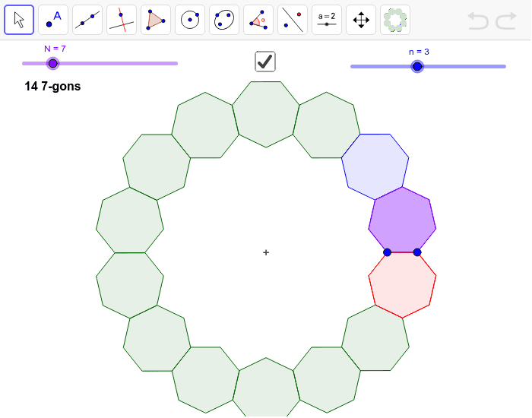This screenshot has width=532, height=418.
Task: Select the Move arrow tool
Action: (19, 20)
